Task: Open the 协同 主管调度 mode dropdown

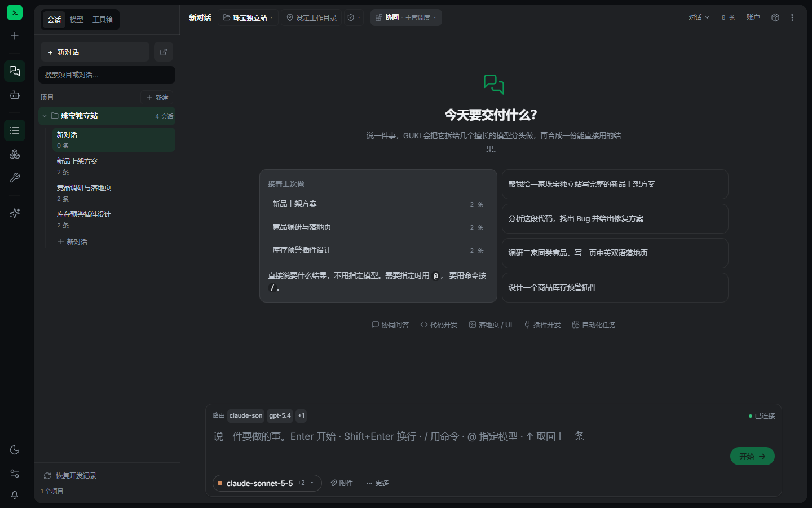Action: [x=406, y=17]
